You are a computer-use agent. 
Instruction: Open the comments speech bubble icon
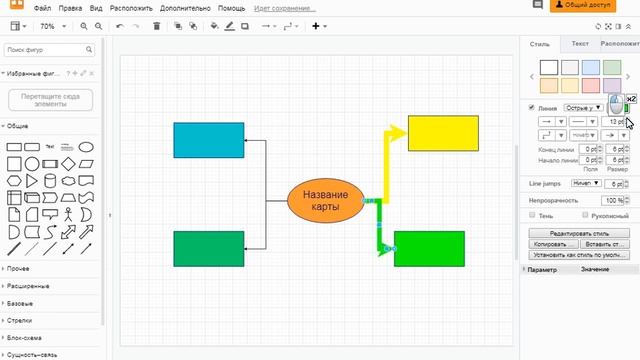[538, 5]
